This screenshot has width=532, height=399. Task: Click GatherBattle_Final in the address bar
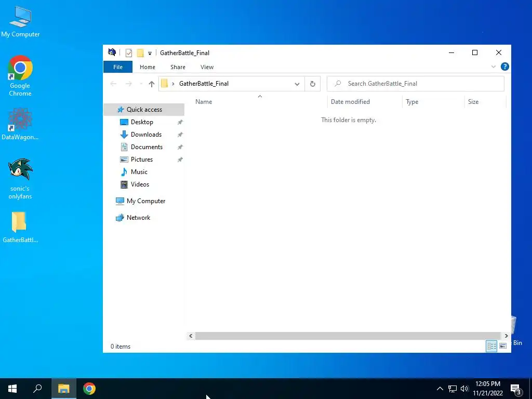(x=204, y=84)
